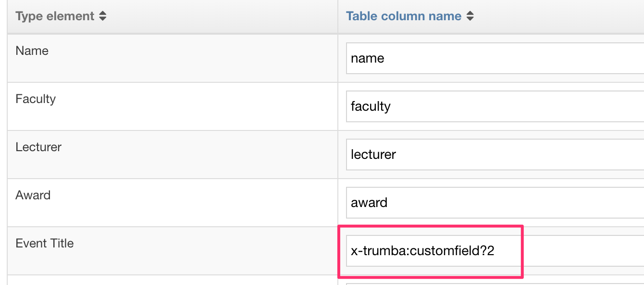Focus the x-trumba:customfield?2 input field

(553, 251)
